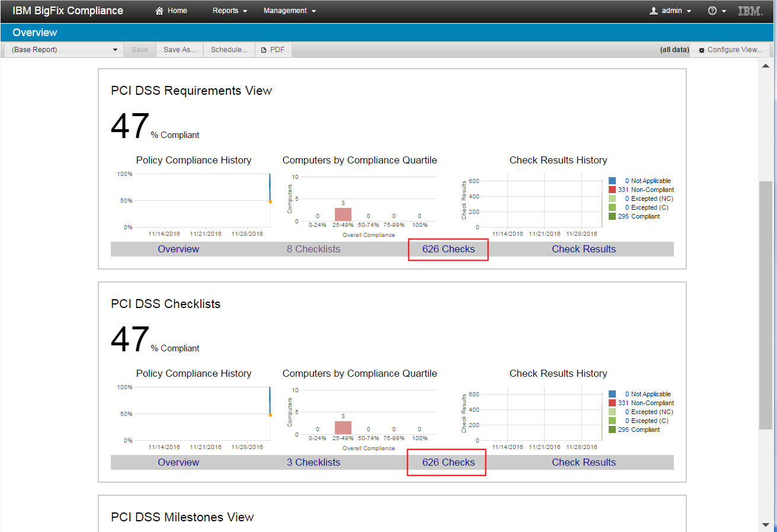Image resolution: width=777 pixels, height=532 pixels.
Task: Open 3 Checklists link in PCI DSS Checklists
Action: point(314,462)
